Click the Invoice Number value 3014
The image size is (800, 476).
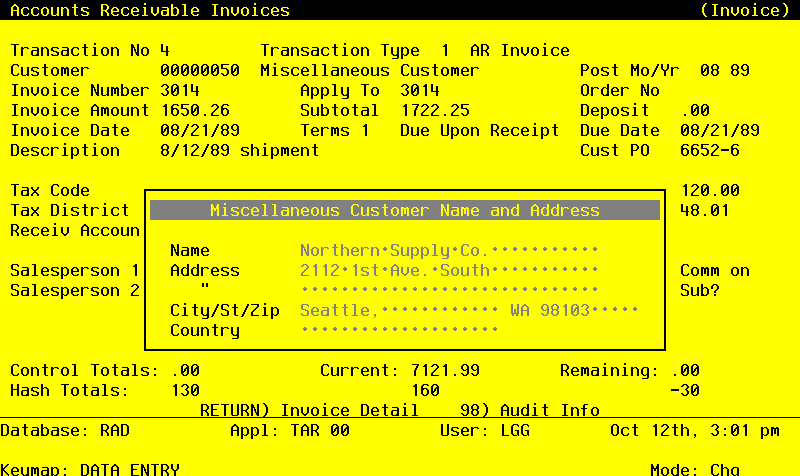pos(180,90)
